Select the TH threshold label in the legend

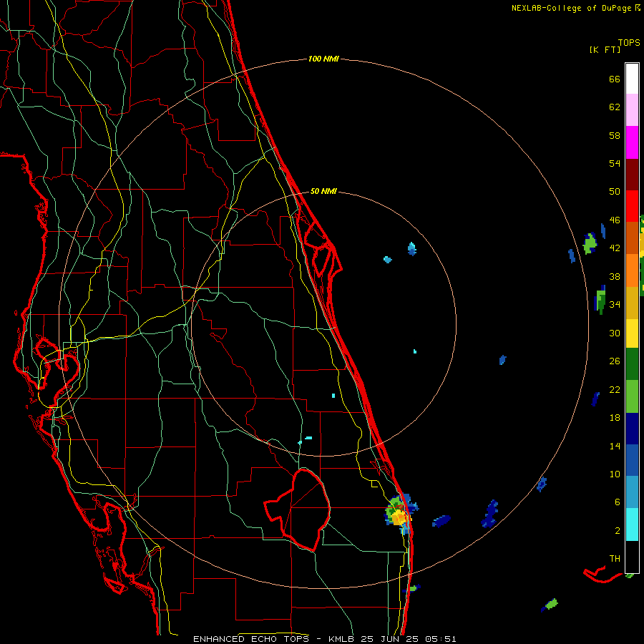click(x=615, y=558)
